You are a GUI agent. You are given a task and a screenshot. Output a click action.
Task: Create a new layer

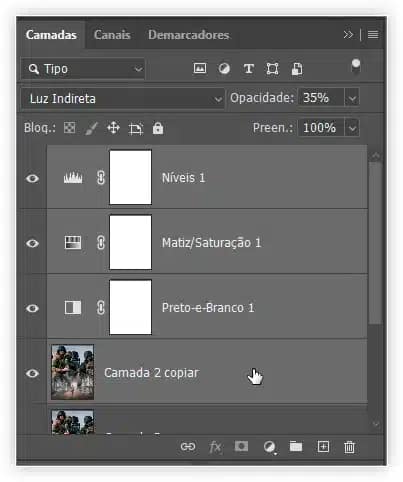click(323, 446)
